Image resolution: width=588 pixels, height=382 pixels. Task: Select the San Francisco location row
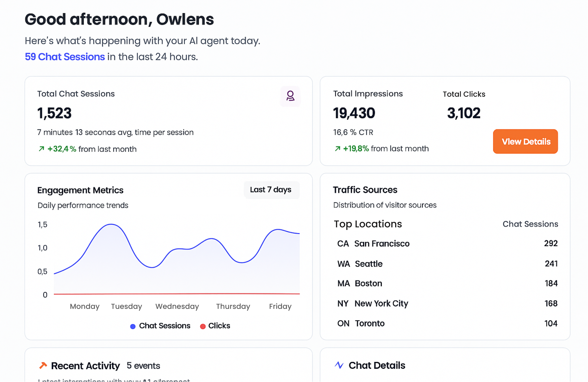coord(382,243)
